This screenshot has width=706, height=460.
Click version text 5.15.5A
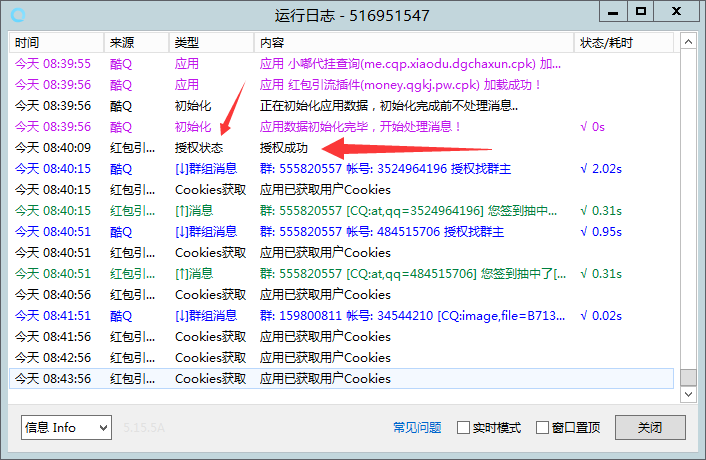pyautogui.click(x=144, y=428)
